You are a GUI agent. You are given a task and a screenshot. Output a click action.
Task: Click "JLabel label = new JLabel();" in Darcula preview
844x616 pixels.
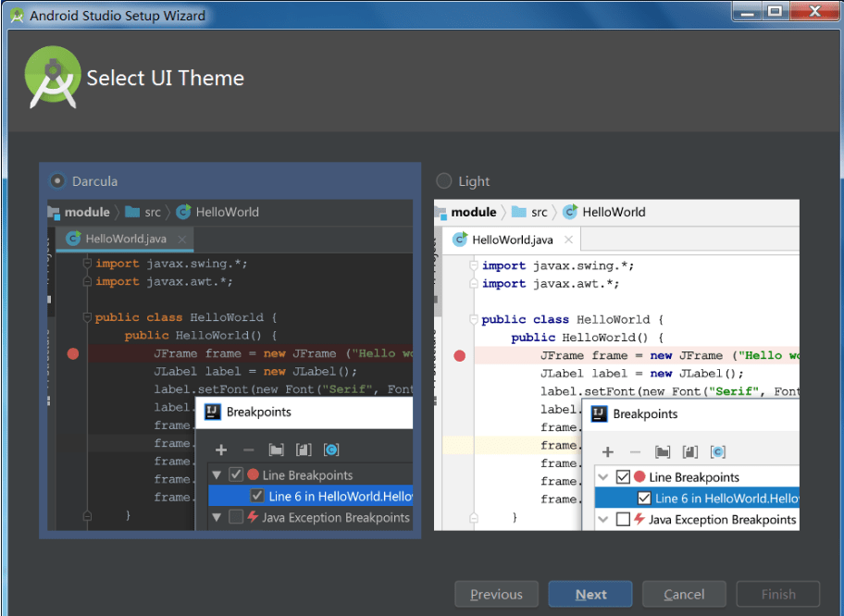pyautogui.click(x=255, y=371)
